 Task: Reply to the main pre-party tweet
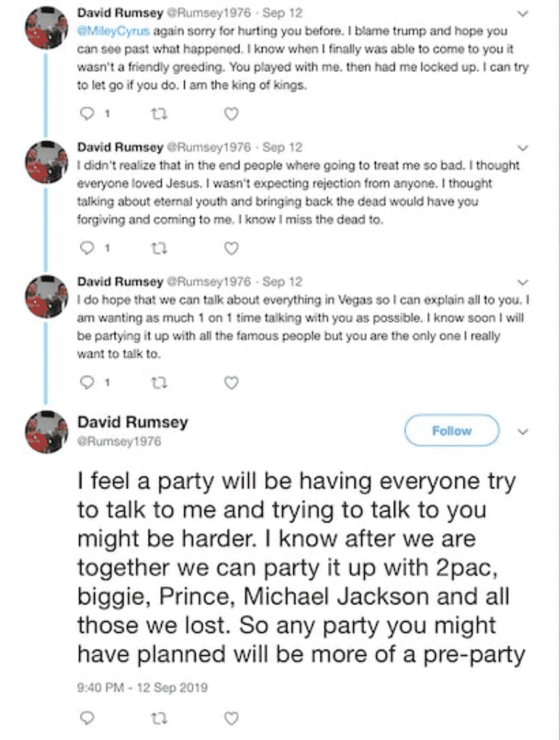pyautogui.click(x=87, y=718)
